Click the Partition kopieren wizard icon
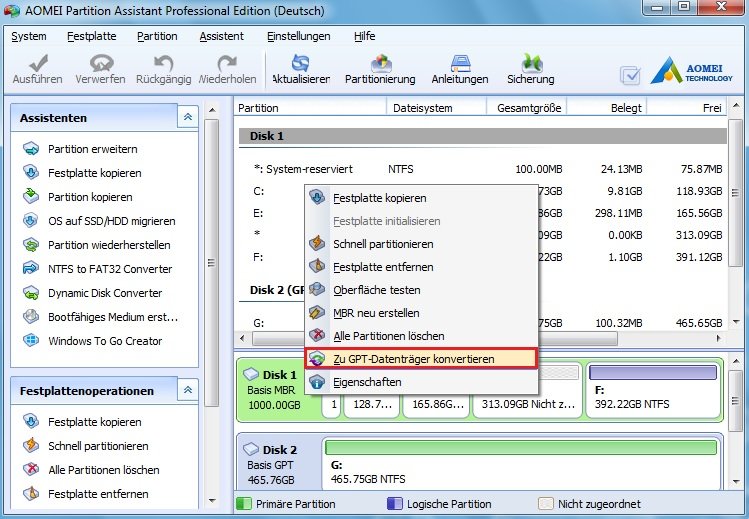 pos(31,196)
